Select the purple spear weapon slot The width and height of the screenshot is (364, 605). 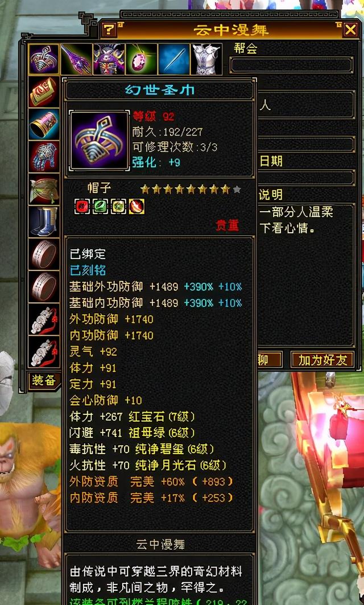coord(76,59)
